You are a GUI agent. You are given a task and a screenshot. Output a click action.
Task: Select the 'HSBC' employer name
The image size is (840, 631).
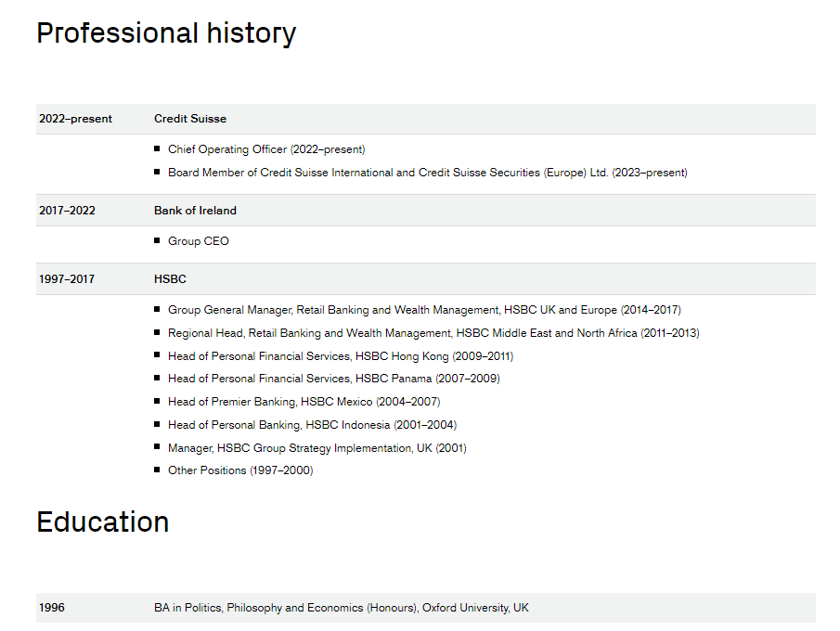point(171,279)
